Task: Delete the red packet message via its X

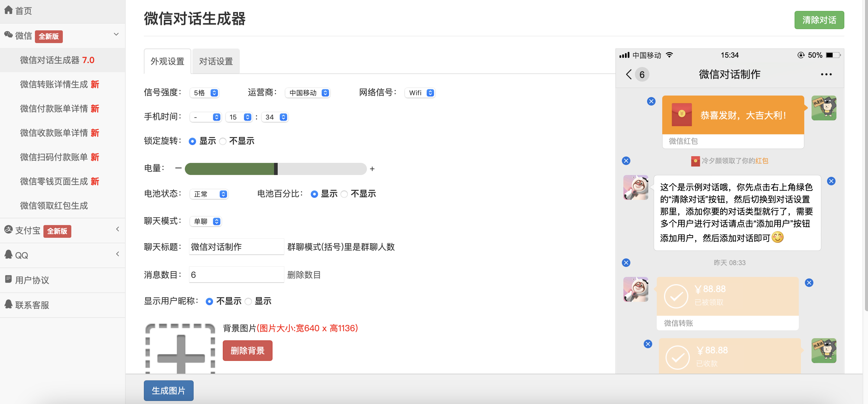Action: point(651,101)
